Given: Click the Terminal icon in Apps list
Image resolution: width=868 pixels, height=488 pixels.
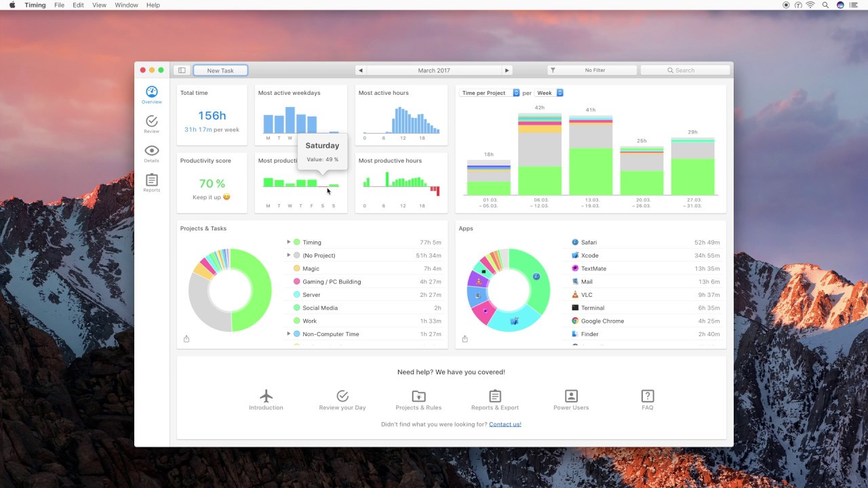Looking at the screenshot, I should [x=575, y=308].
